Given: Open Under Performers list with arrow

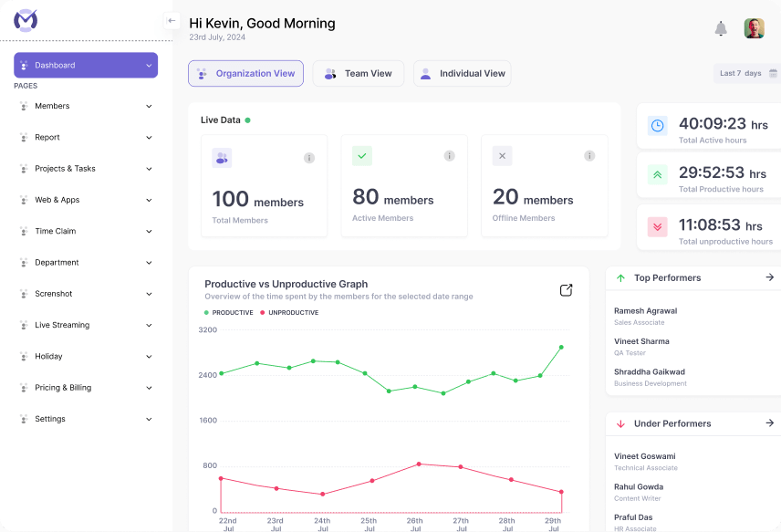Looking at the screenshot, I should click(769, 423).
